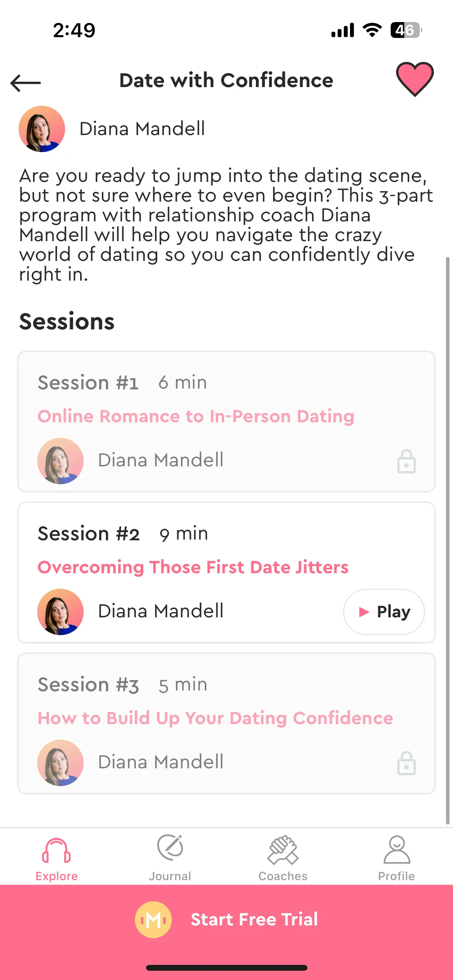Select Online Romance to In-Person Dating title

coord(196,416)
